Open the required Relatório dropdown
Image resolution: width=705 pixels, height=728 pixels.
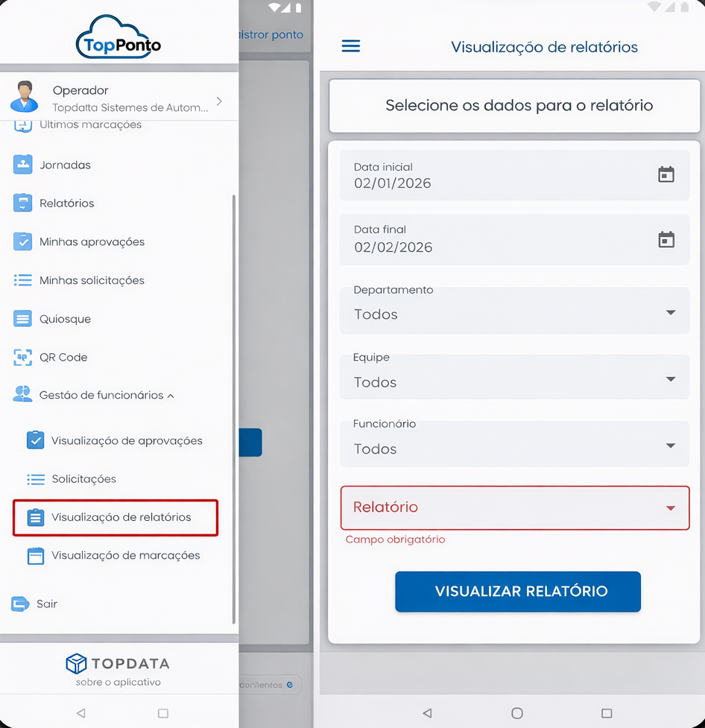[514, 507]
